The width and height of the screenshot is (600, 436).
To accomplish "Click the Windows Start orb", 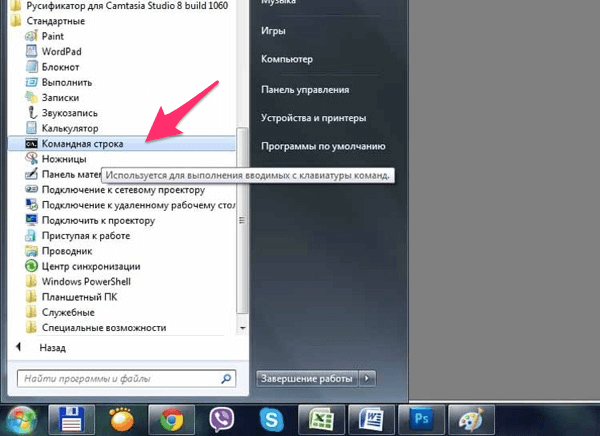I will [x=22, y=417].
